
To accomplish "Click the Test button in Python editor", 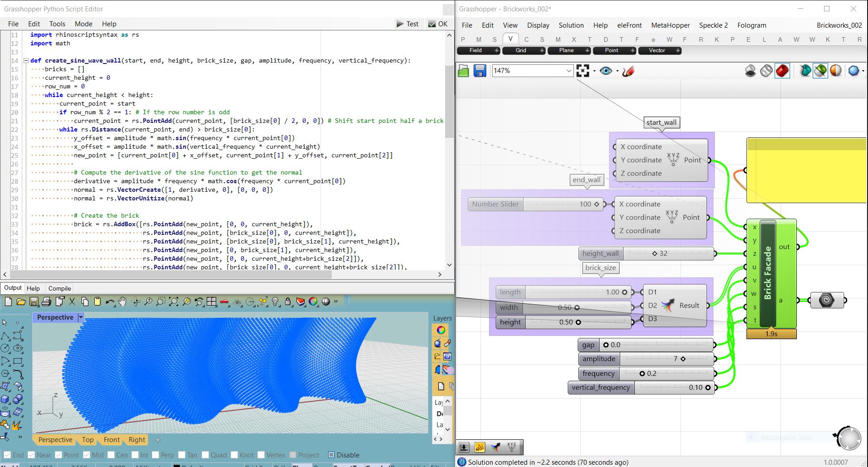I will coord(407,24).
